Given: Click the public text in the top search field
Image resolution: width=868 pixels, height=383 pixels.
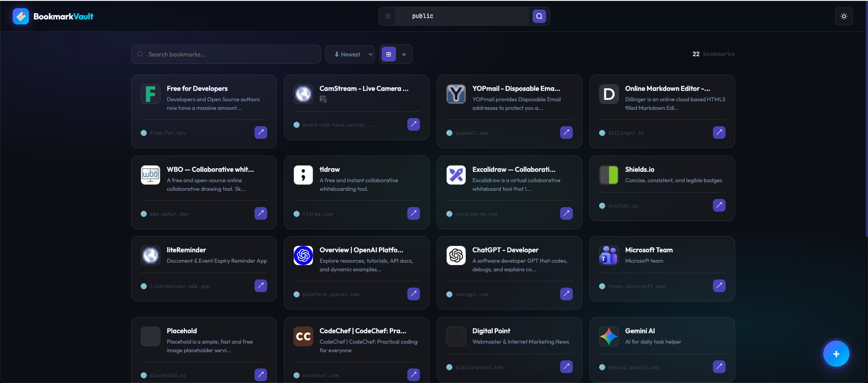Looking at the screenshot, I should pos(423,16).
